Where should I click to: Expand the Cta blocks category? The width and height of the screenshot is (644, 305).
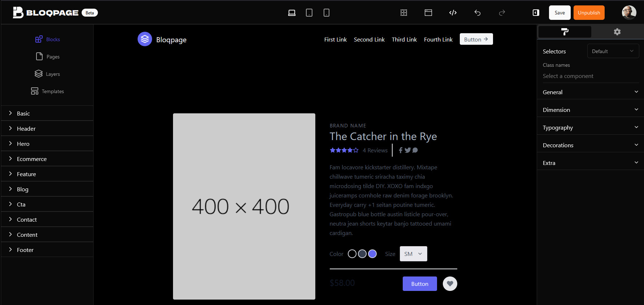[x=47, y=204]
